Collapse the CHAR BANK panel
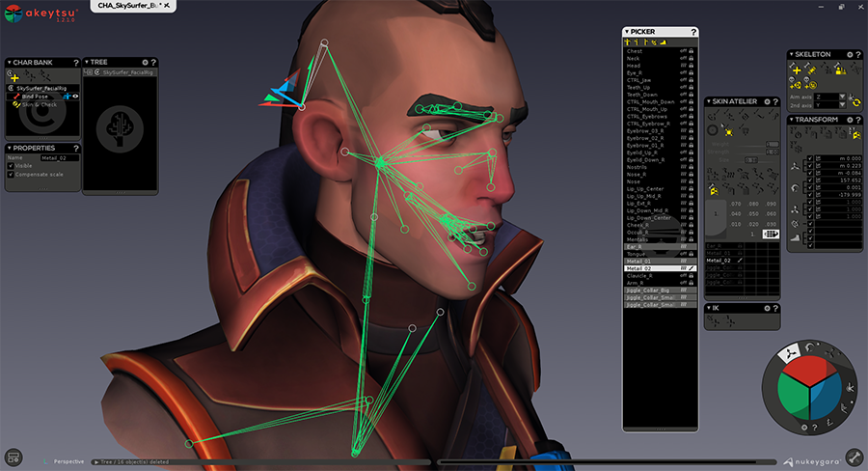Image resolution: width=868 pixels, height=471 pixels. click(9, 62)
